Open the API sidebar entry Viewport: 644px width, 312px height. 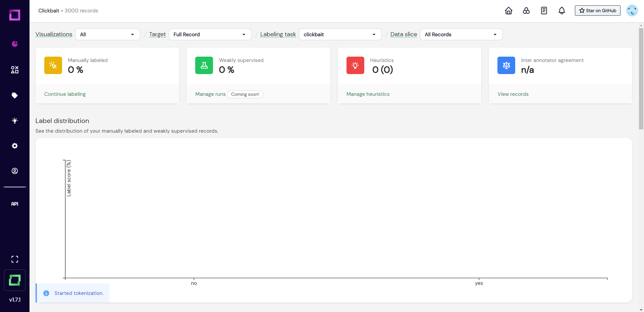point(15,204)
